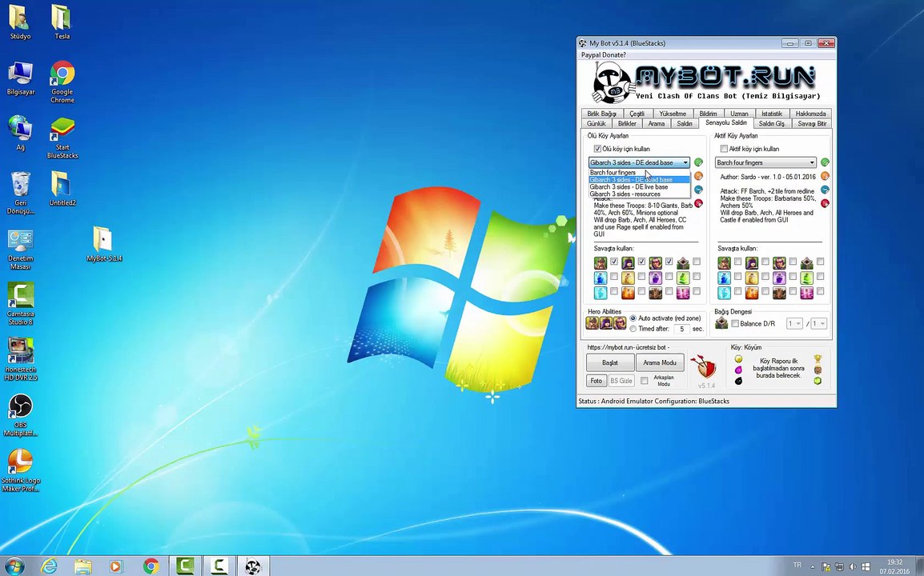Click the green Jump spell icon in Aktif Köy section
The width and height of the screenshot is (924, 576).
pyautogui.click(x=807, y=277)
